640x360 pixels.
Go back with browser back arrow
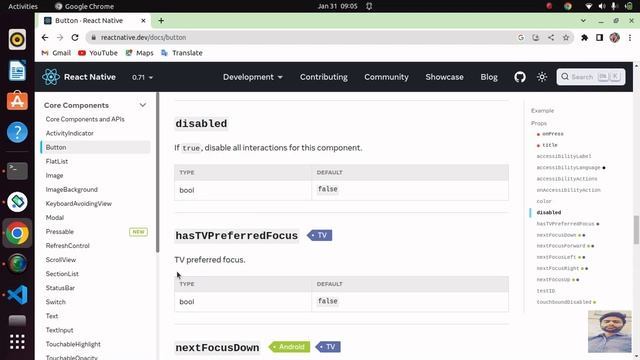45,37
